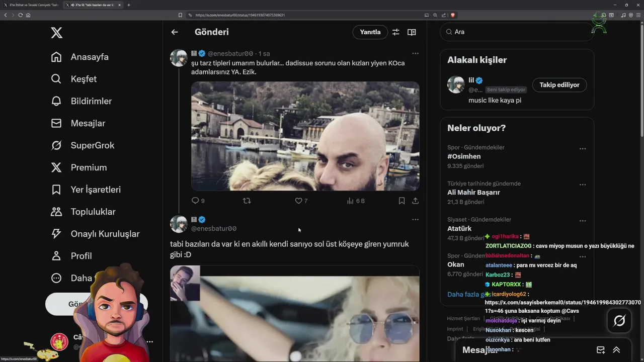The image size is (644, 362).
Task: Click the verified badge next to the first lil
Action: 202,53
